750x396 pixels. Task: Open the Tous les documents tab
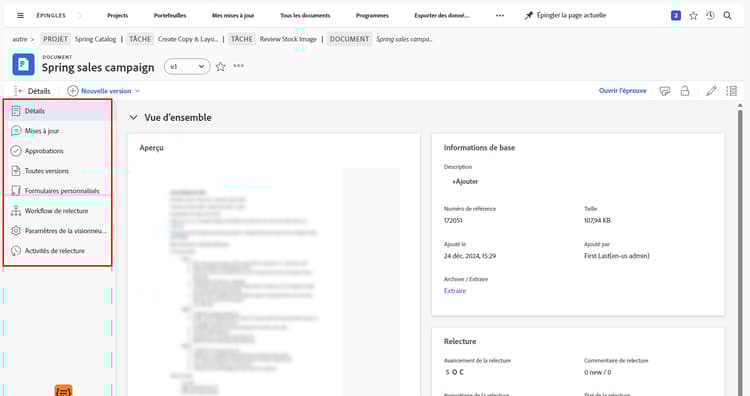[x=305, y=15]
